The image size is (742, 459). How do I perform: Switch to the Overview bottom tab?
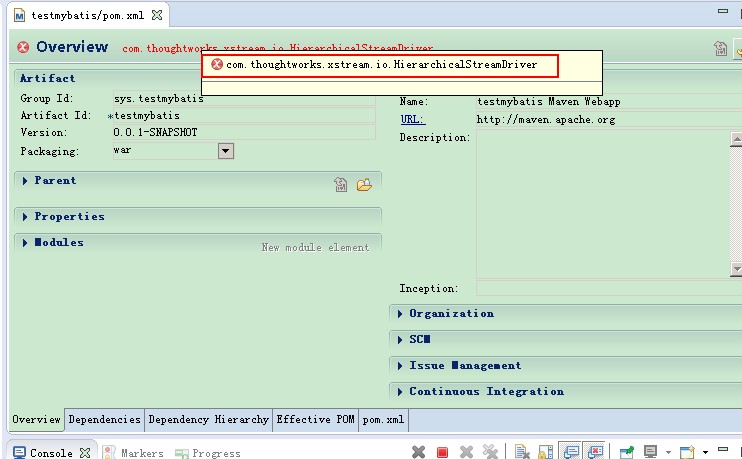(36, 420)
